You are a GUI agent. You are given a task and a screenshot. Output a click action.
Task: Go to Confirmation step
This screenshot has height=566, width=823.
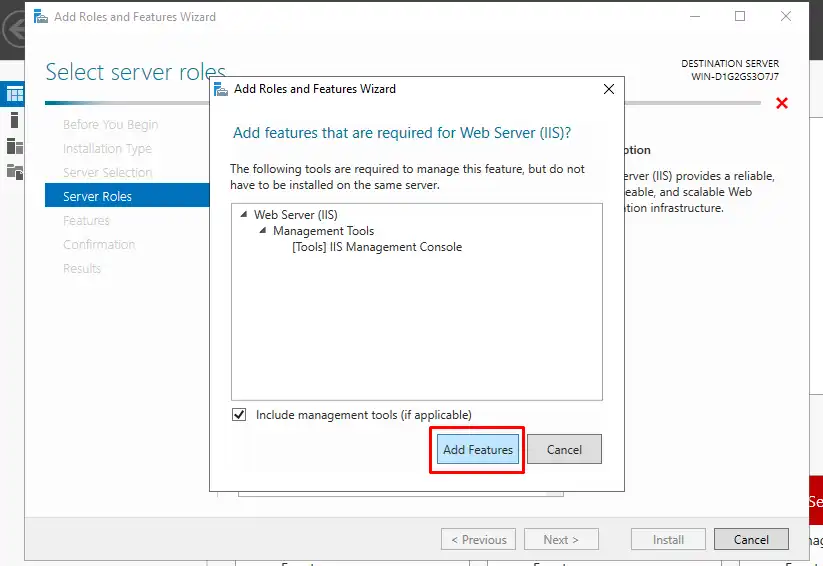[x=99, y=245]
